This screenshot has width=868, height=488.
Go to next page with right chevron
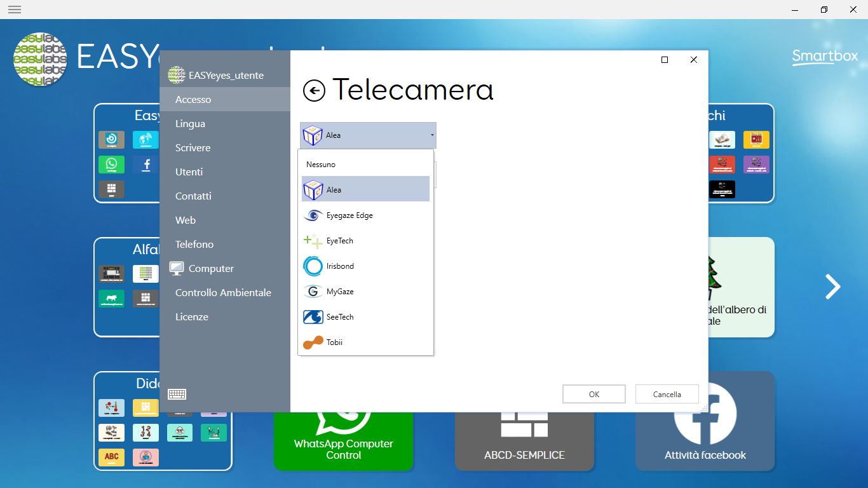[x=832, y=287]
